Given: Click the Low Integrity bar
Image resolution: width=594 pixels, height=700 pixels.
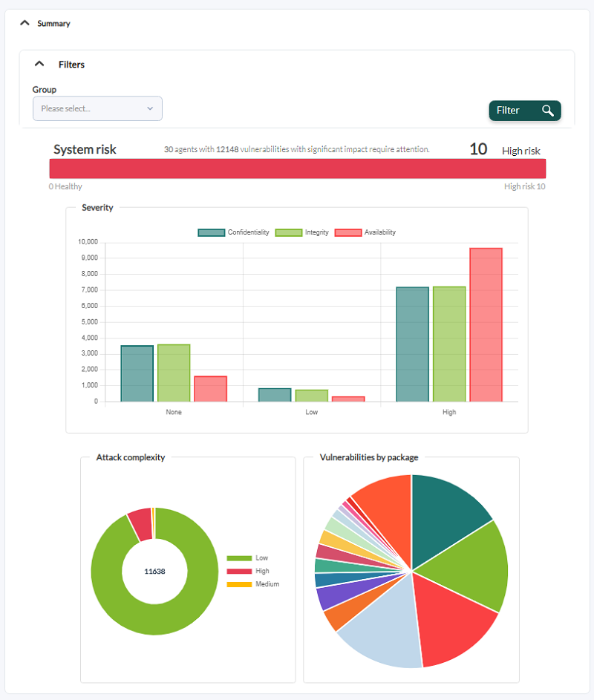Looking at the screenshot, I should tap(311, 396).
